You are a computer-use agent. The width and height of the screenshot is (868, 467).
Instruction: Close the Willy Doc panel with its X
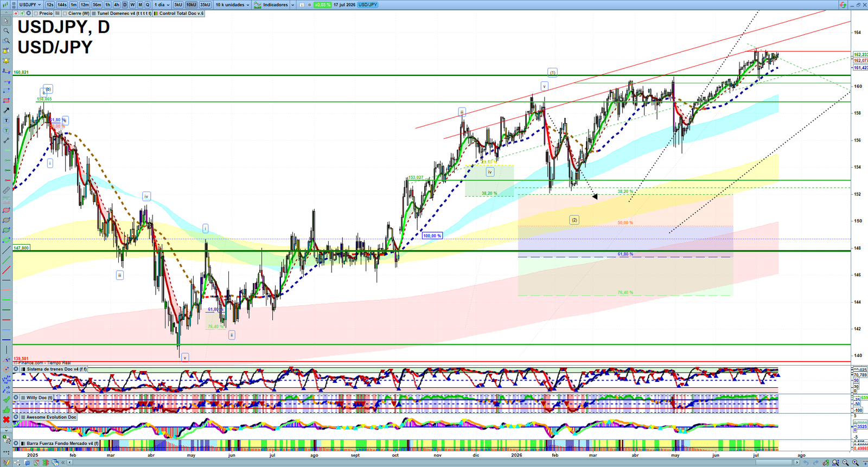coord(16,398)
